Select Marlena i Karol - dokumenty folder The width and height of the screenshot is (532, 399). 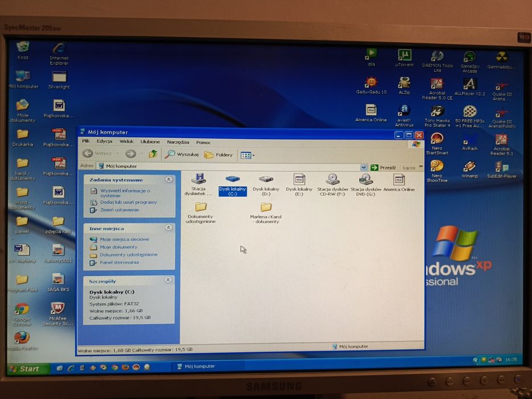(x=266, y=213)
